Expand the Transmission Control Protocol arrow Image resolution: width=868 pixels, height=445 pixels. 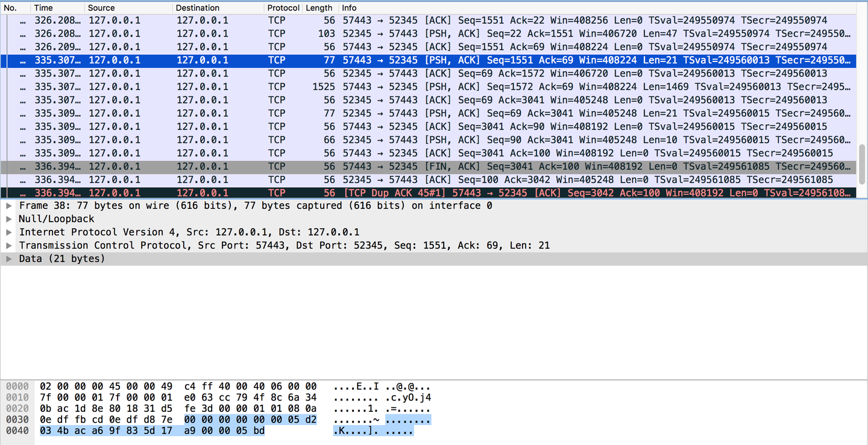(8, 245)
